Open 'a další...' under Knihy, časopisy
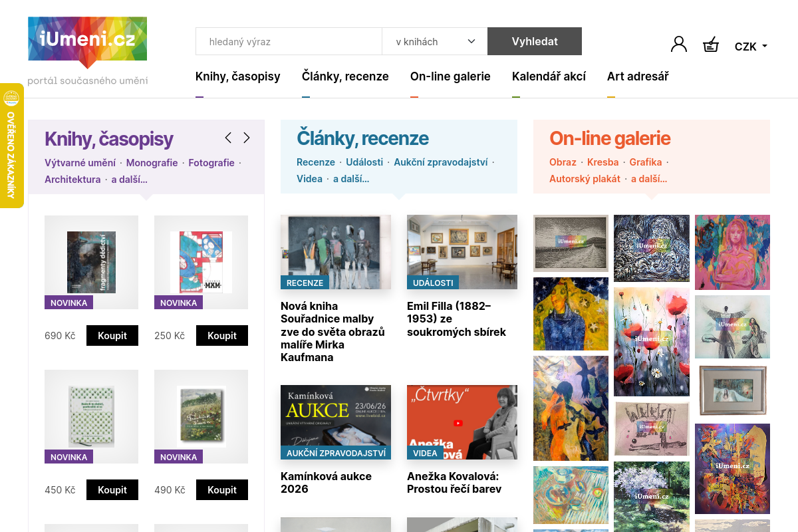Viewport: 798px width, 532px height. pos(130,179)
